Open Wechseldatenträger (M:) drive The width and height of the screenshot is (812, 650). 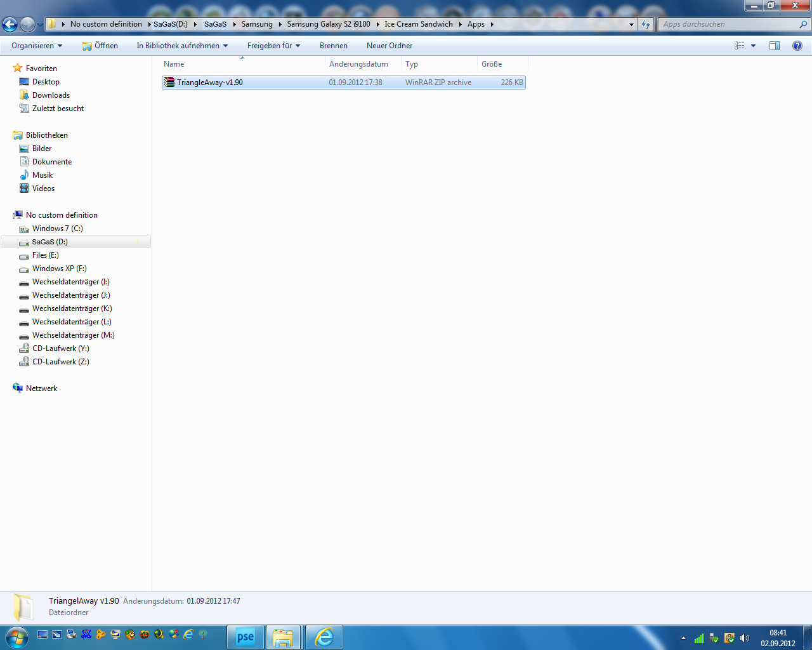73,335
